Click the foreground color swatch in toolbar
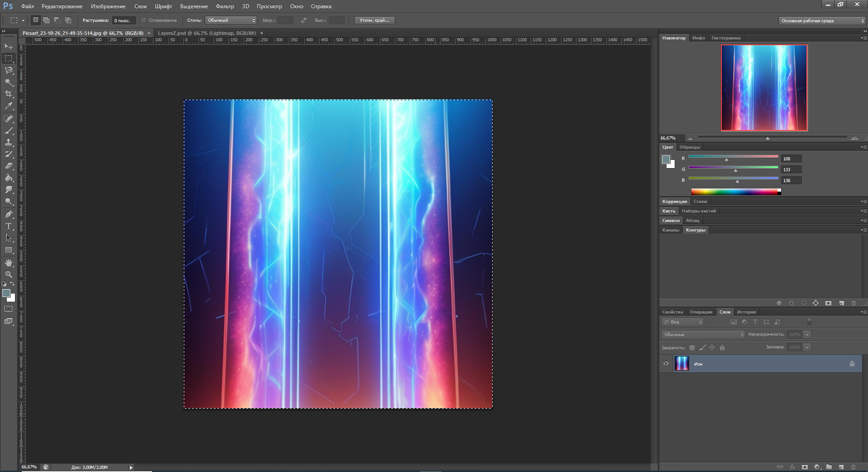The image size is (868, 472). 6,294
